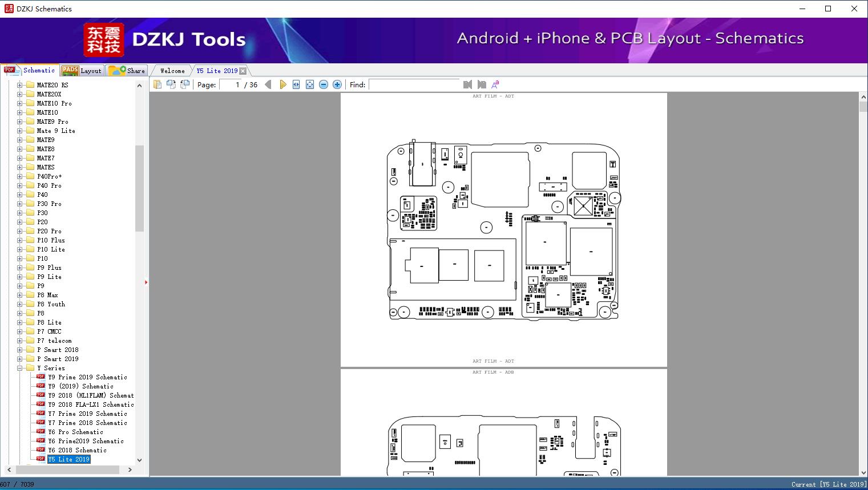The height and width of the screenshot is (490, 868).
Task: Click the DZKJ logo in the banner
Action: coord(104,40)
